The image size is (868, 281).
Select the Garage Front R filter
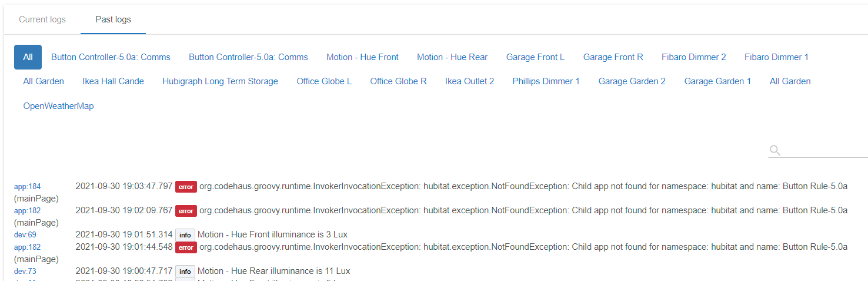613,57
